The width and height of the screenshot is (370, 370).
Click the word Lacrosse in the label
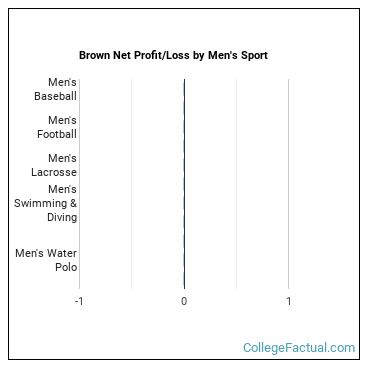click(54, 172)
